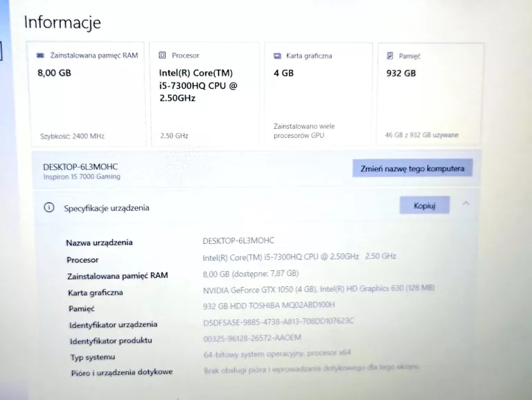Click the Identyfikator produktu label

pyautogui.click(x=111, y=340)
